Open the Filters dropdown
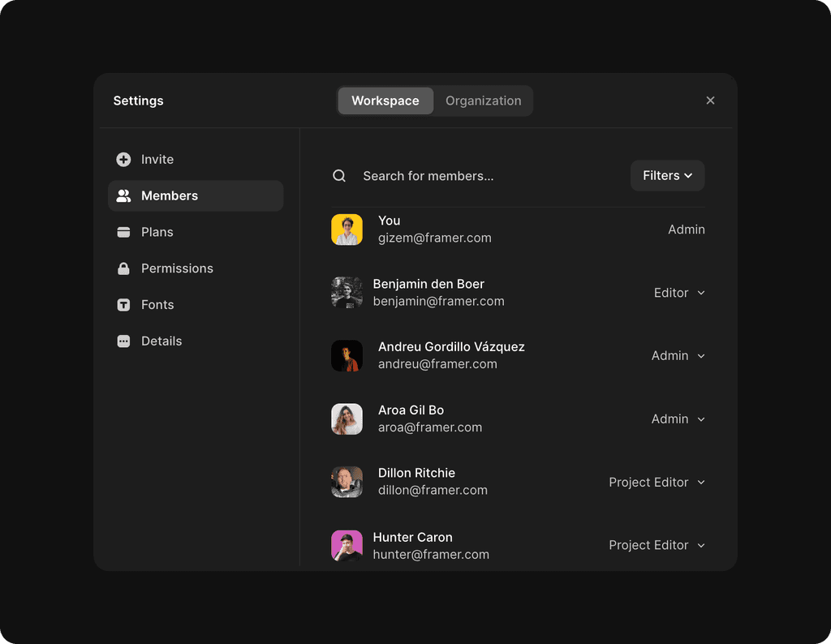 tap(667, 175)
